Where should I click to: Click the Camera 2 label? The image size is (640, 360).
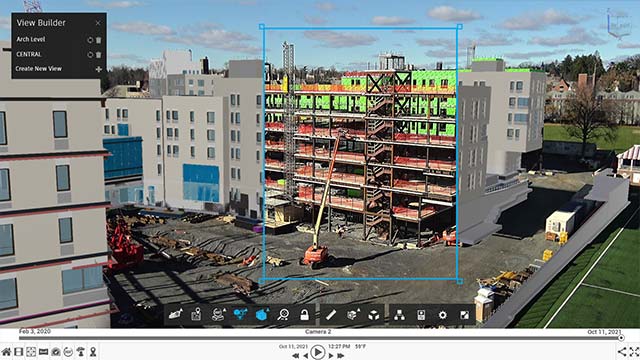pyautogui.click(x=318, y=331)
